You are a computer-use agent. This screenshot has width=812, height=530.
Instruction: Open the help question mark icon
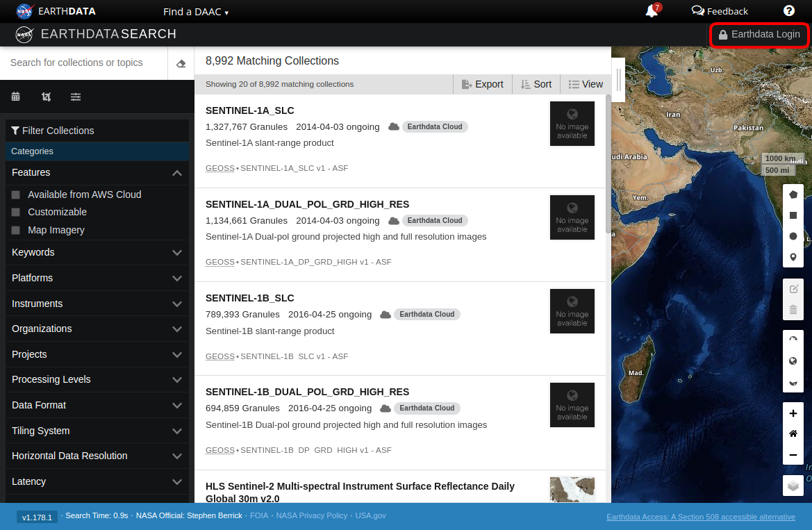(x=788, y=11)
